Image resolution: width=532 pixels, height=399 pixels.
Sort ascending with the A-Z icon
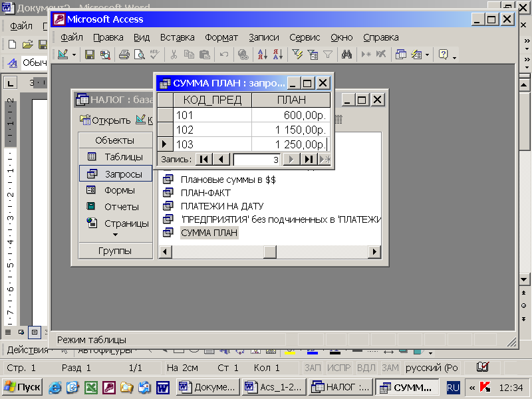coord(262,55)
